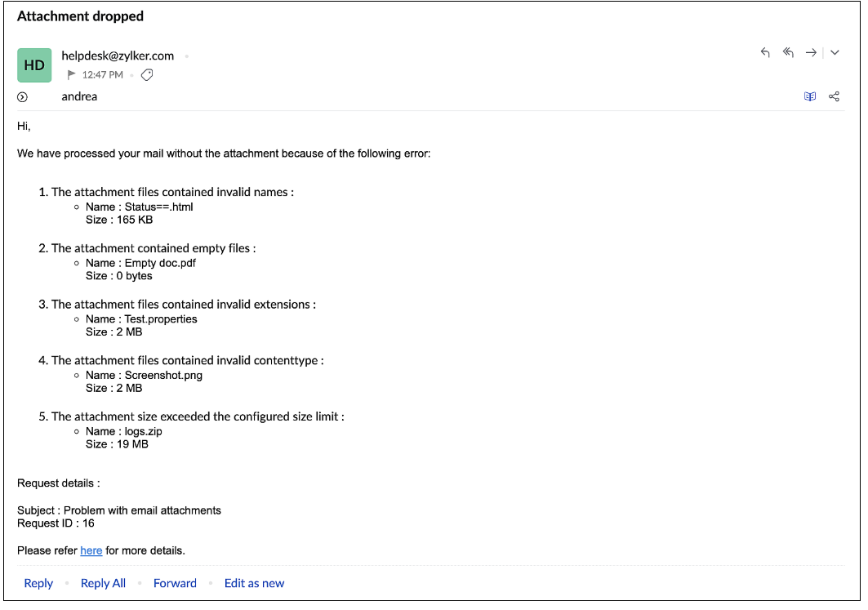Choose Reply All at the bottom

pyautogui.click(x=103, y=583)
